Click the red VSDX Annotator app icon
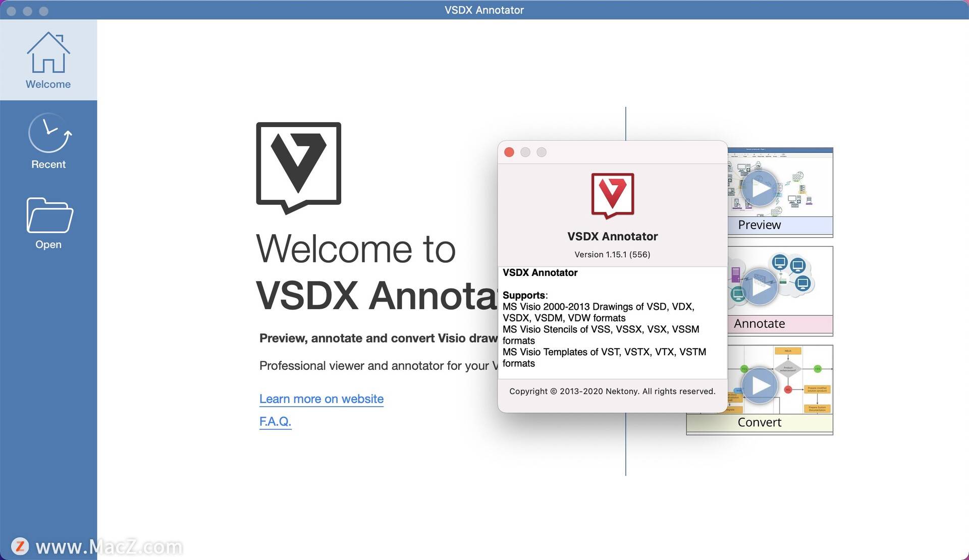 click(x=612, y=195)
